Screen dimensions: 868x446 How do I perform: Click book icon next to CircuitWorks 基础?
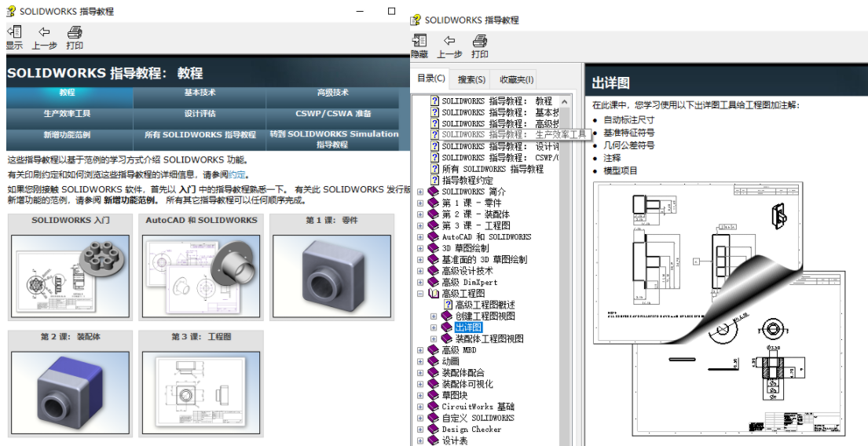(x=434, y=407)
